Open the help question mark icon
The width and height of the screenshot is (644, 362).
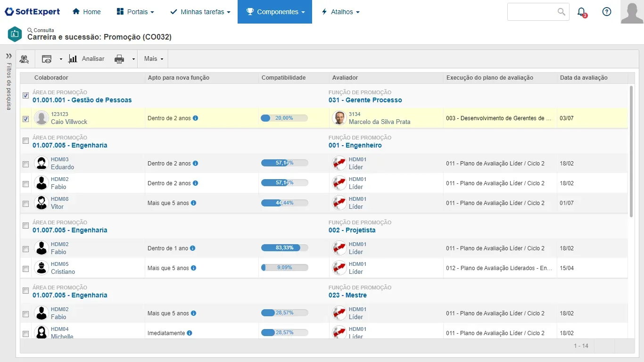[607, 12]
